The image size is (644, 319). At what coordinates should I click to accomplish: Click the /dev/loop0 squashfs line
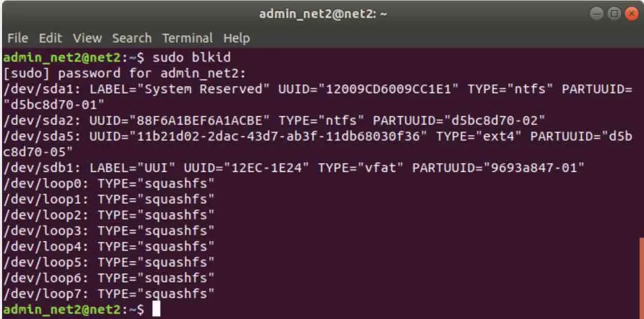point(109,184)
